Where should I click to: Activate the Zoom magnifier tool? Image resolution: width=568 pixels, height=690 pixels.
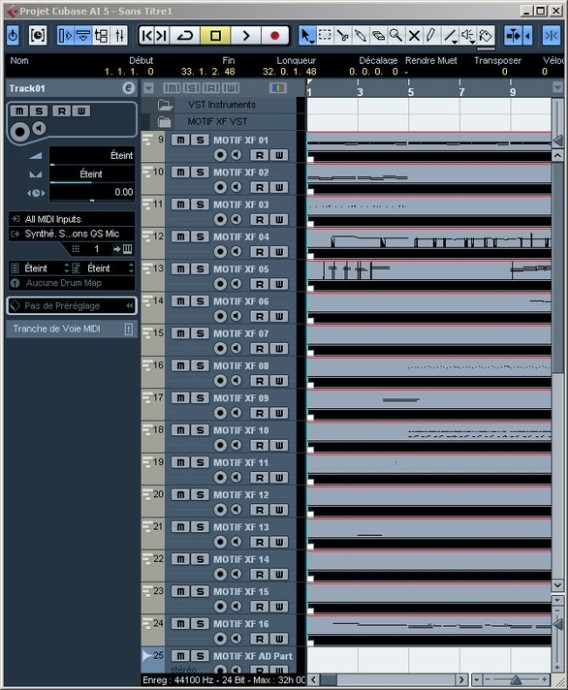[x=396, y=36]
